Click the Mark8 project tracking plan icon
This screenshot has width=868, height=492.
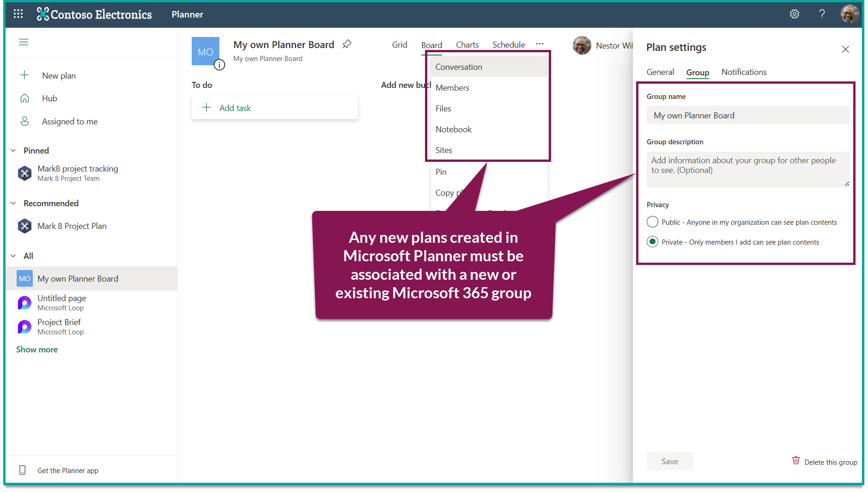[x=24, y=173]
